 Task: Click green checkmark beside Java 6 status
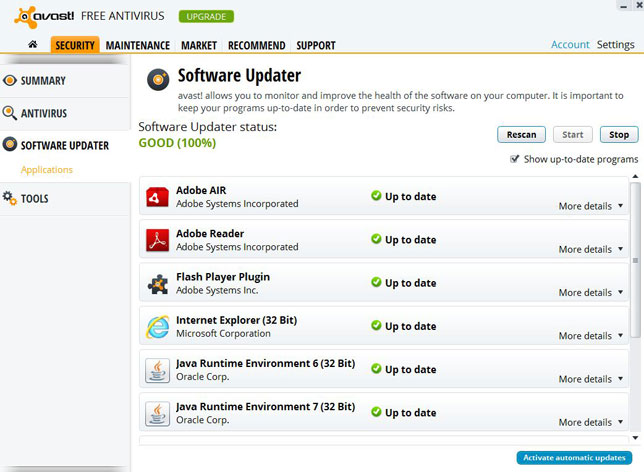(x=376, y=368)
